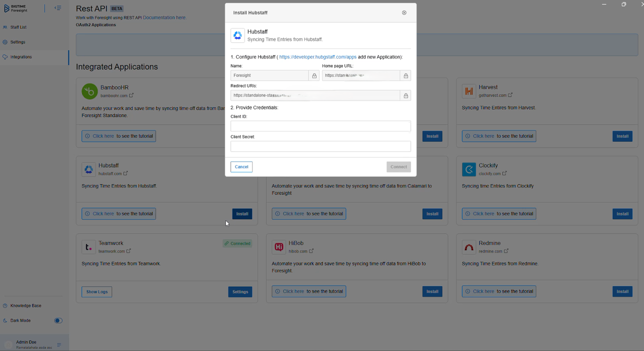Screen dimensions: 644x351
Task: Collapse the sidebar with the menu toggle icon
Action: pyautogui.click(x=58, y=8)
